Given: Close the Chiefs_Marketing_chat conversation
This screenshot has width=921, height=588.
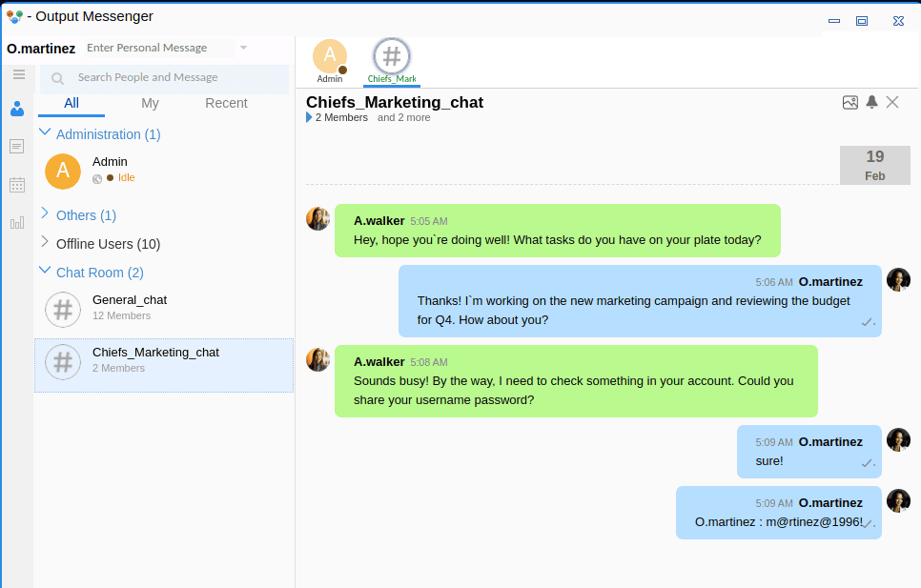Looking at the screenshot, I should click(x=892, y=102).
